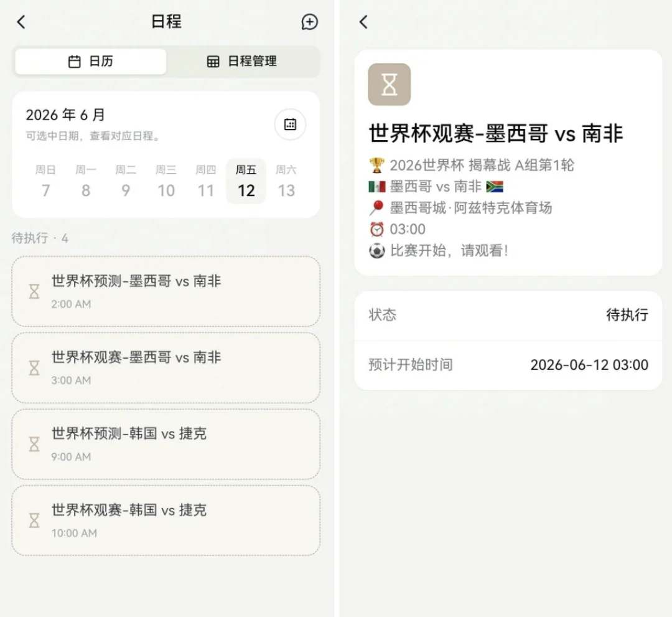Open new chat plus icon top right

coord(309,22)
